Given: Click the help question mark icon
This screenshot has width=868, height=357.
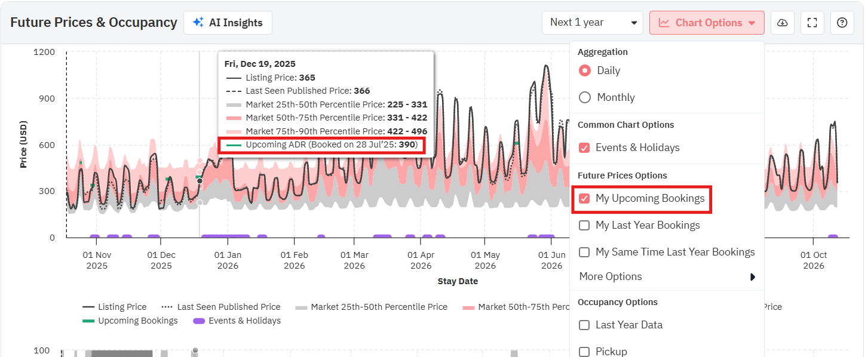Looking at the screenshot, I should coord(842,23).
